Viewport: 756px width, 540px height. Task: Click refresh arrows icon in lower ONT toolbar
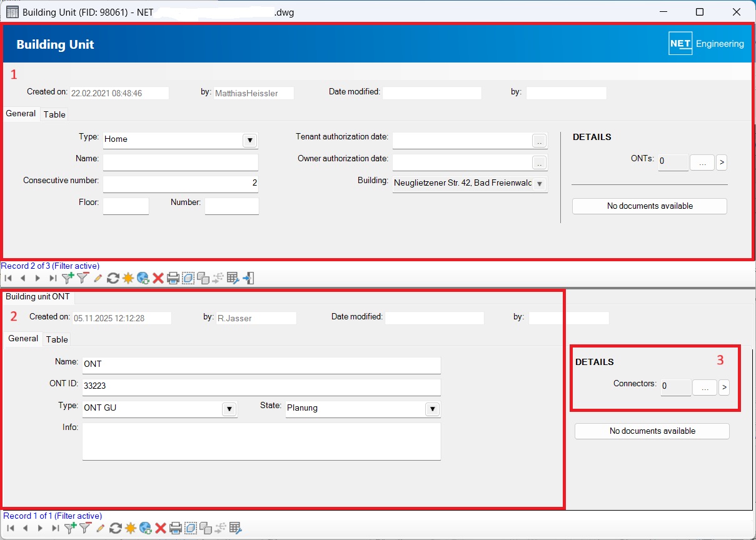tap(115, 528)
